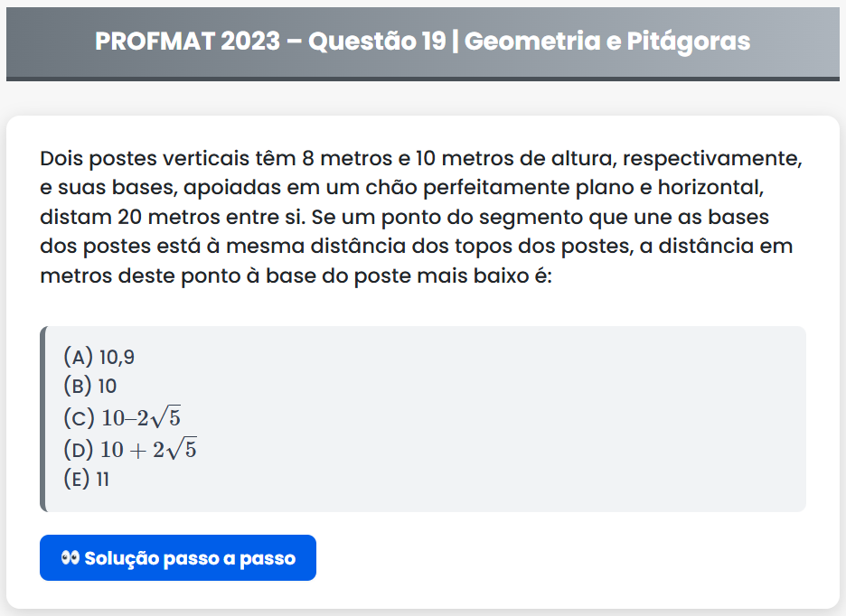Click the dark underline beneath the header bar
The width and height of the screenshot is (846, 616).
pos(423,79)
